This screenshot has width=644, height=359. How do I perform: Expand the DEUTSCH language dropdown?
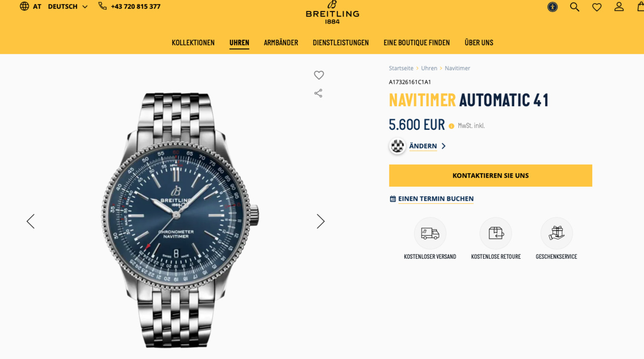pos(68,7)
